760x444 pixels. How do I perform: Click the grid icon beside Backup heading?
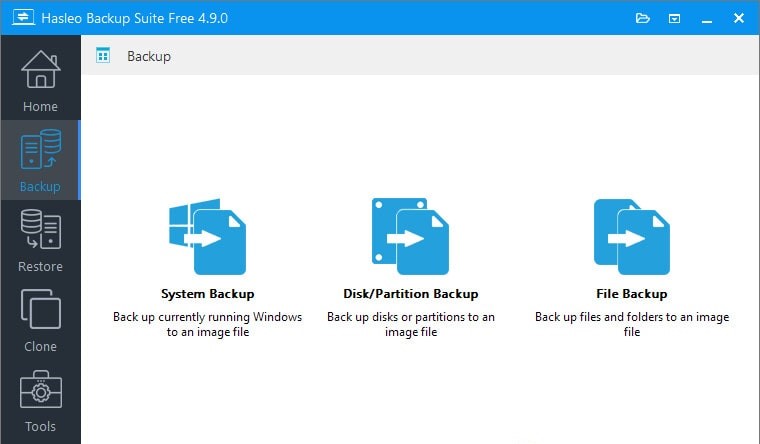click(x=103, y=55)
